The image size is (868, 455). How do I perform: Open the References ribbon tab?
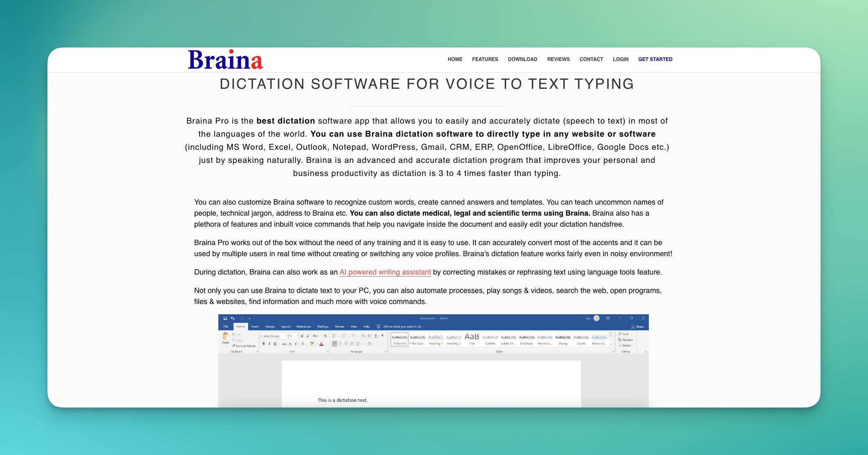coord(303,327)
